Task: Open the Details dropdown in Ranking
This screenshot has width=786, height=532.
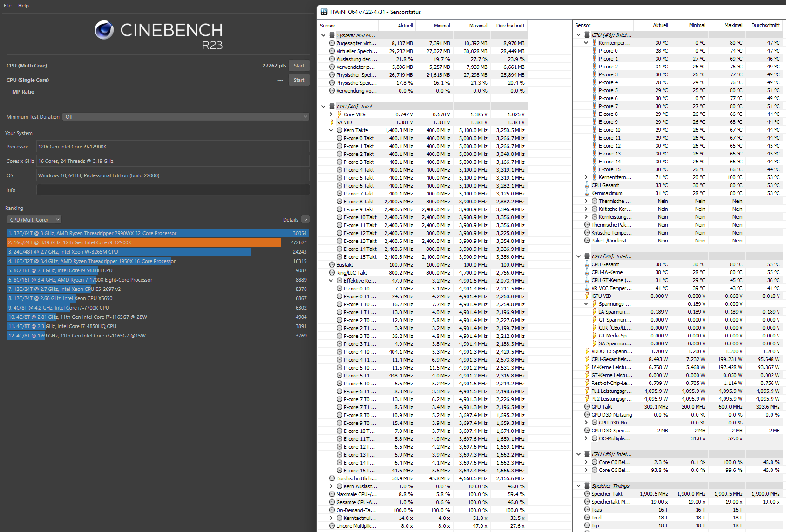Action: click(x=305, y=220)
